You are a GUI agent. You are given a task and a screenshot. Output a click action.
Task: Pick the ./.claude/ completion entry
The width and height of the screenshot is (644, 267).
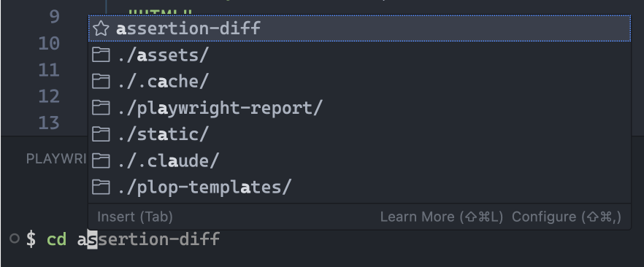click(x=359, y=160)
